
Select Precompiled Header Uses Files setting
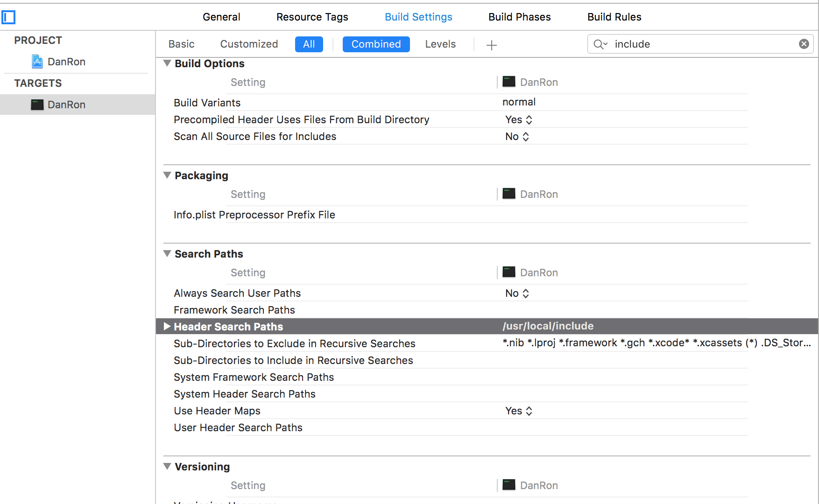(301, 119)
